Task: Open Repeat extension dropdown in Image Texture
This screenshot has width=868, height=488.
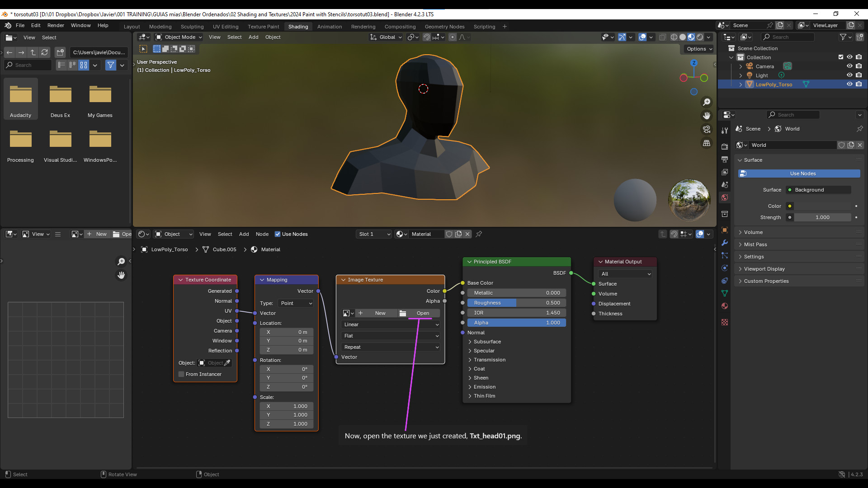Action: [x=391, y=347]
